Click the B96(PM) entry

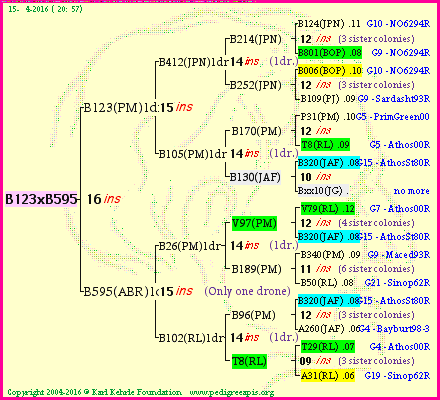click(253, 315)
